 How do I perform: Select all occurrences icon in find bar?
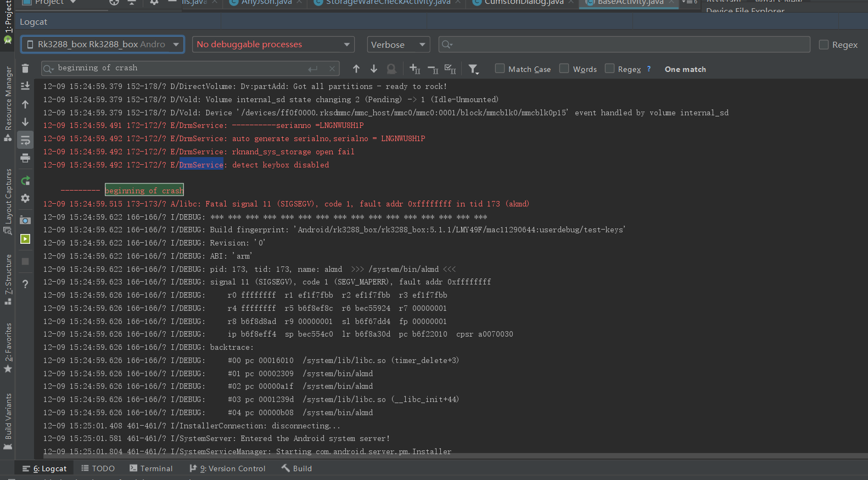click(x=450, y=69)
